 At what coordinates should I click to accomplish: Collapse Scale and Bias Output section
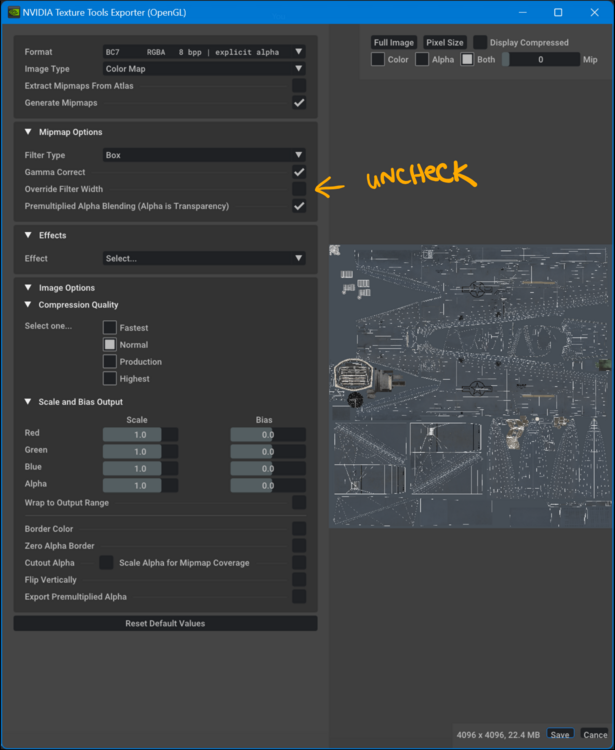(x=28, y=402)
